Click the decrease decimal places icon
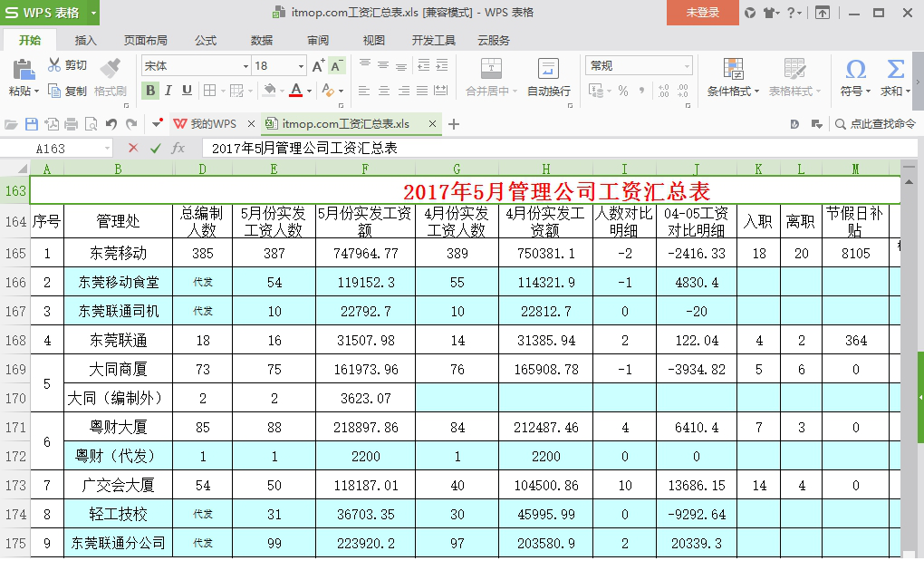 [683, 91]
